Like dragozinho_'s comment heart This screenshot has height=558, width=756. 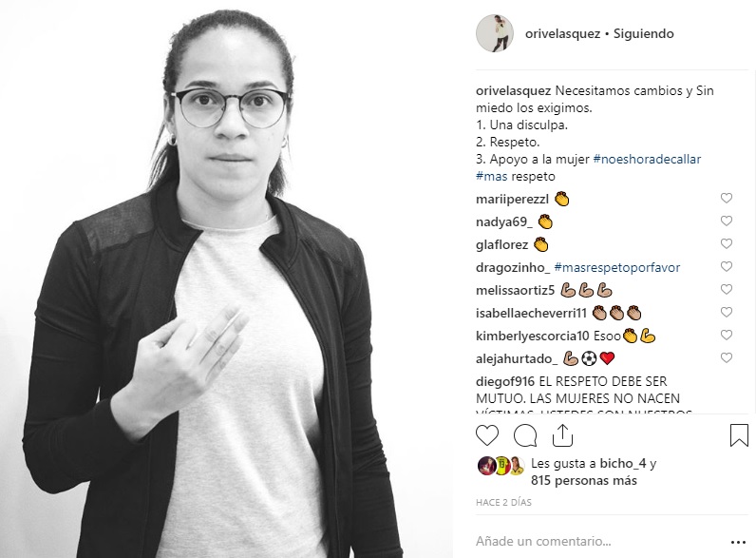click(x=727, y=266)
